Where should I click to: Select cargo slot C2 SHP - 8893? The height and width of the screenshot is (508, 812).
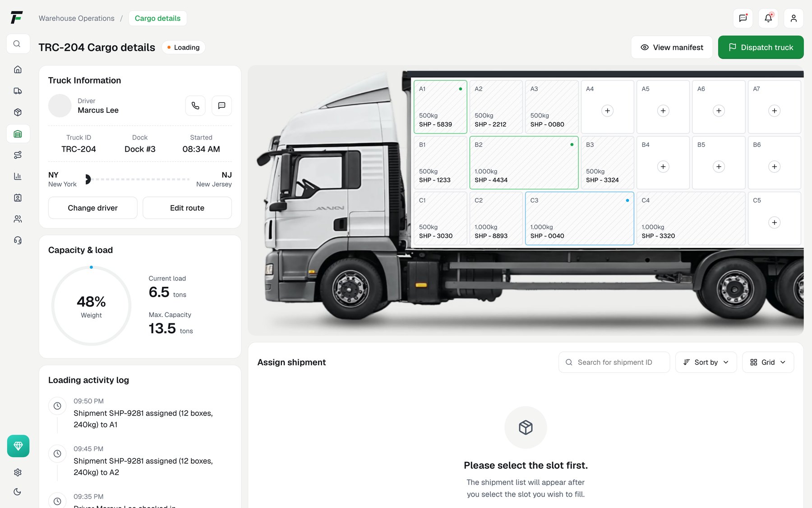pyautogui.click(x=496, y=219)
